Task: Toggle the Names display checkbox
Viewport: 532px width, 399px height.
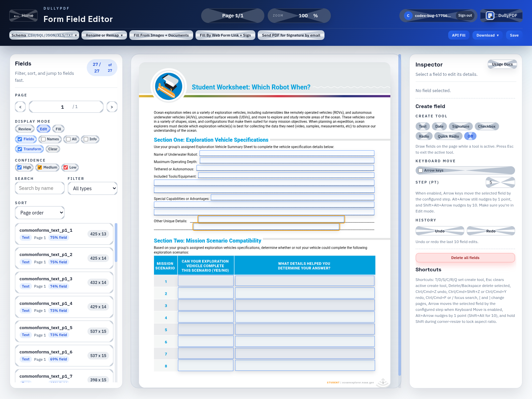Action: [x=43, y=139]
